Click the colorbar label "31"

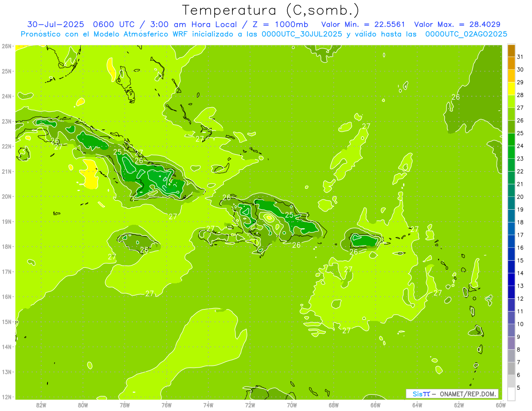click(520, 57)
